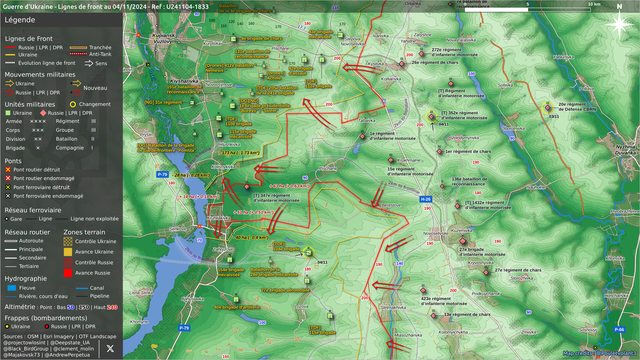Select the 352e régiment d'infanterie motorisée marker
The width and height of the screenshot is (640, 360).
[x=431, y=117]
